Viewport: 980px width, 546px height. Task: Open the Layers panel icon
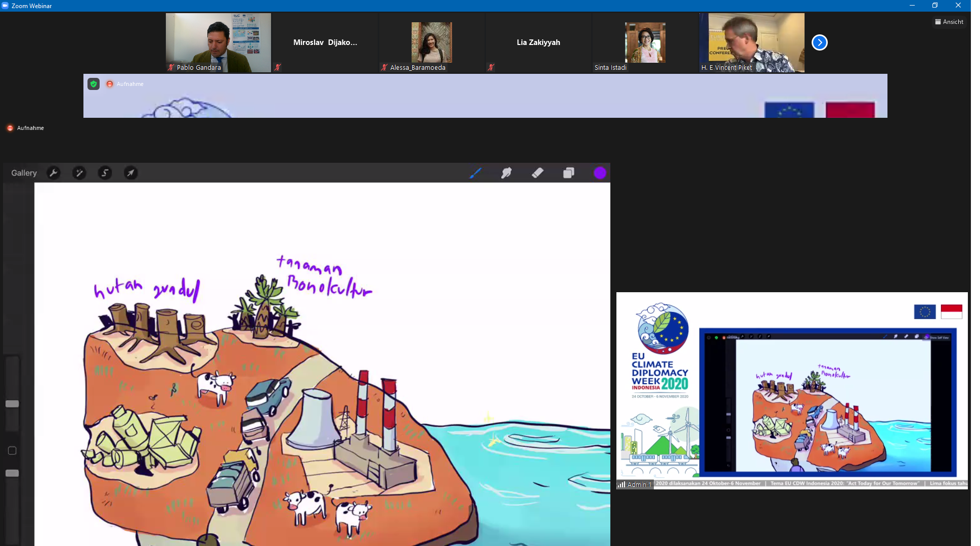(568, 173)
